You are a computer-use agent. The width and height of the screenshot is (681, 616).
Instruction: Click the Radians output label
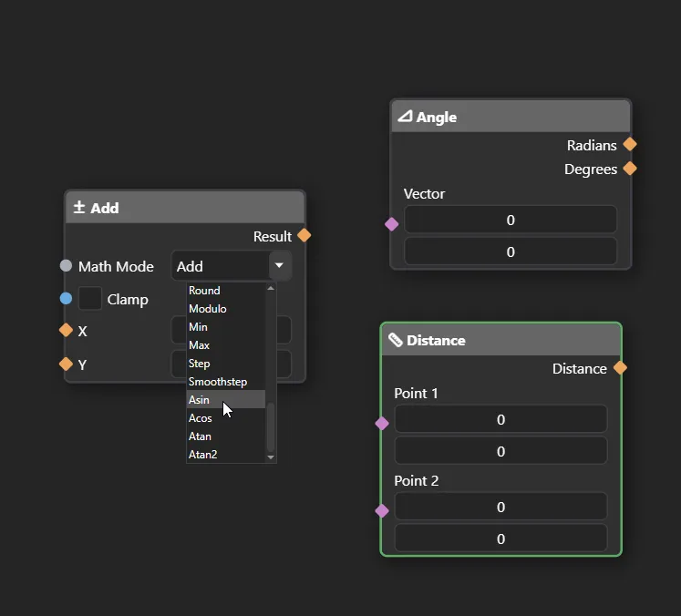click(592, 145)
